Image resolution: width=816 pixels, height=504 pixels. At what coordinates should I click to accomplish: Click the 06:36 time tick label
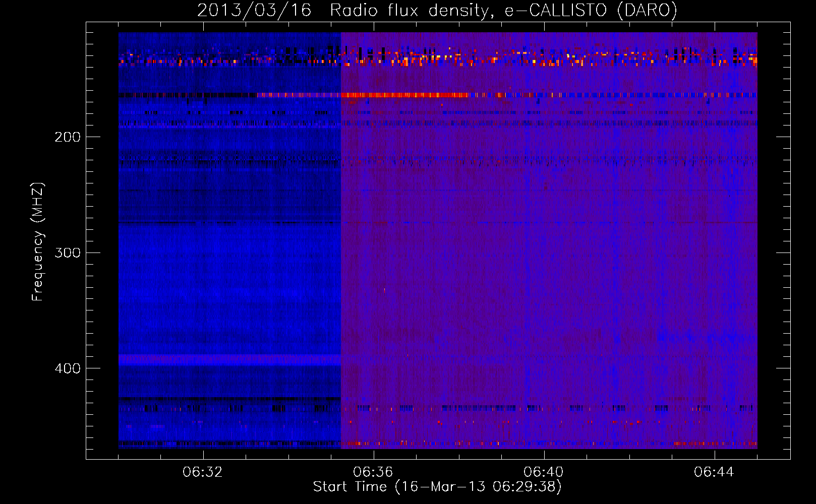tap(373, 472)
